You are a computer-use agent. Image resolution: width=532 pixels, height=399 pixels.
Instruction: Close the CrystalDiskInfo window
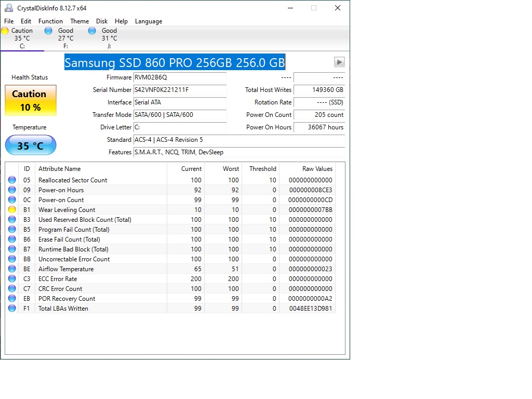coord(338,8)
